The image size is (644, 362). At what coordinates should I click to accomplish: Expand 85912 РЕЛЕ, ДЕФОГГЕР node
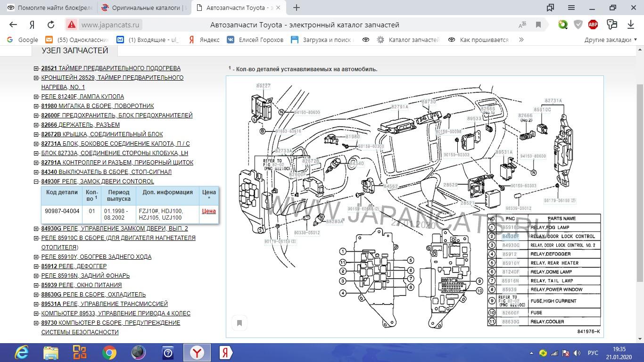click(x=36, y=266)
